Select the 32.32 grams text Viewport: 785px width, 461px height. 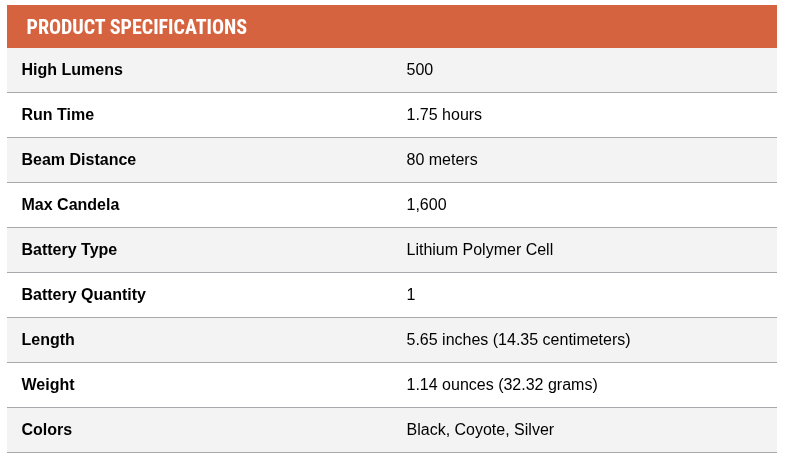click(x=551, y=385)
